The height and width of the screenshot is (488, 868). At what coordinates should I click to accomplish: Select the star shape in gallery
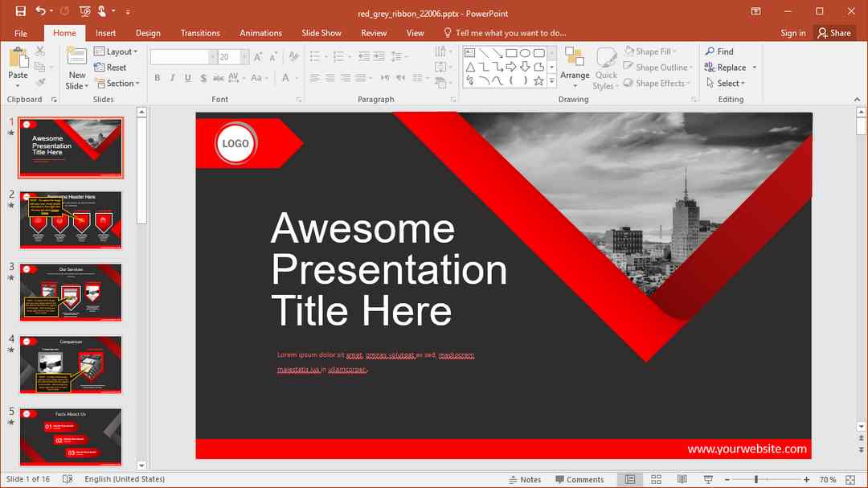[538, 81]
